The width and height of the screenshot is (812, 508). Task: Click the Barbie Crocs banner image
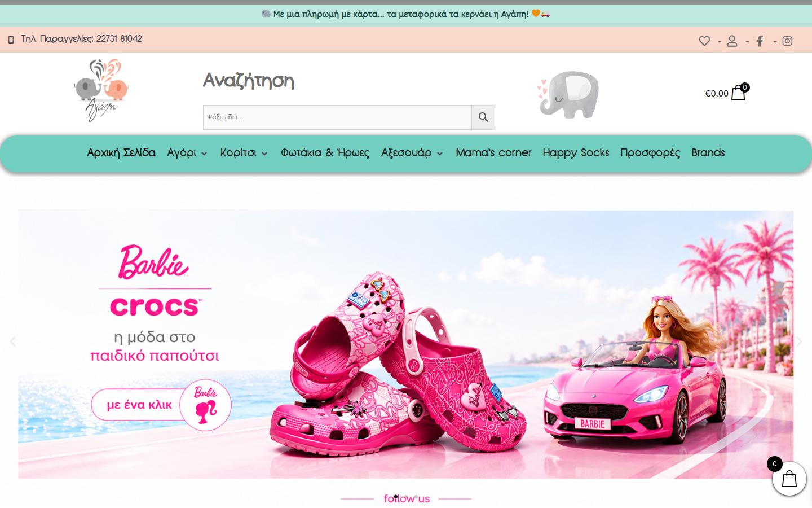[405, 344]
